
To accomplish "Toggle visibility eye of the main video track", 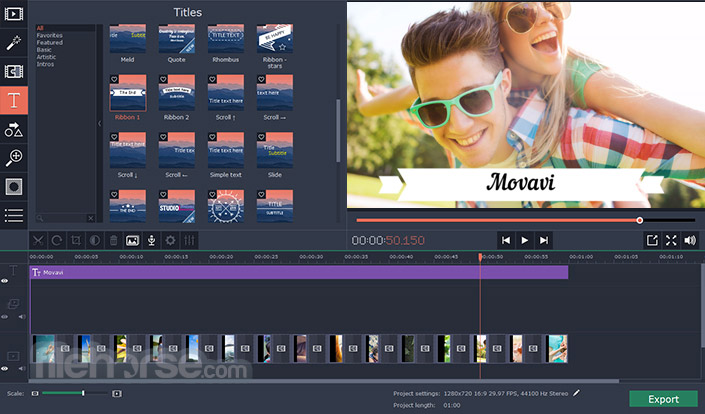I will pos(4,369).
